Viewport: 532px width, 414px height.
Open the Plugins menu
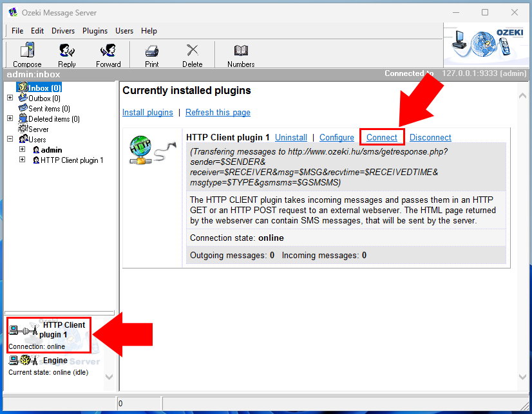tap(95, 30)
